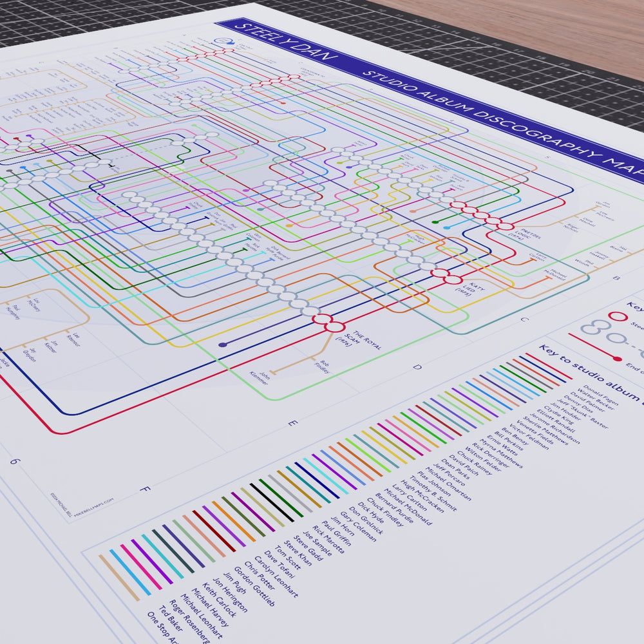The image size is (644, 644).
Task: Click the name "Rick Derringer" in the key
Action: point(491,455)
